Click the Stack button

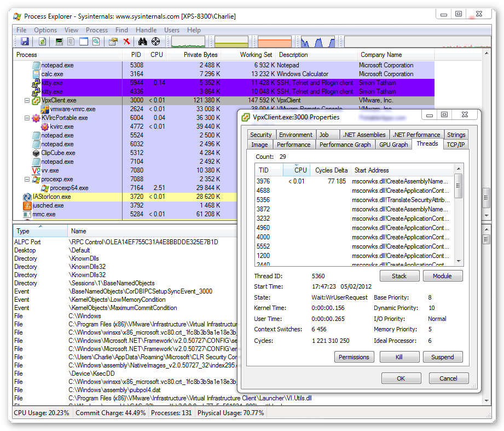399,276
